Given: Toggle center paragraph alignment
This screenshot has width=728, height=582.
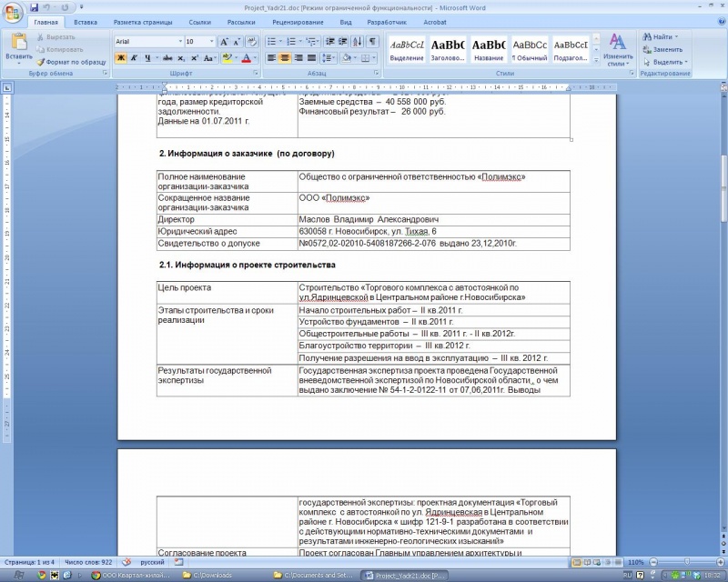Looking at the screenshot, I should click(285, 58).
